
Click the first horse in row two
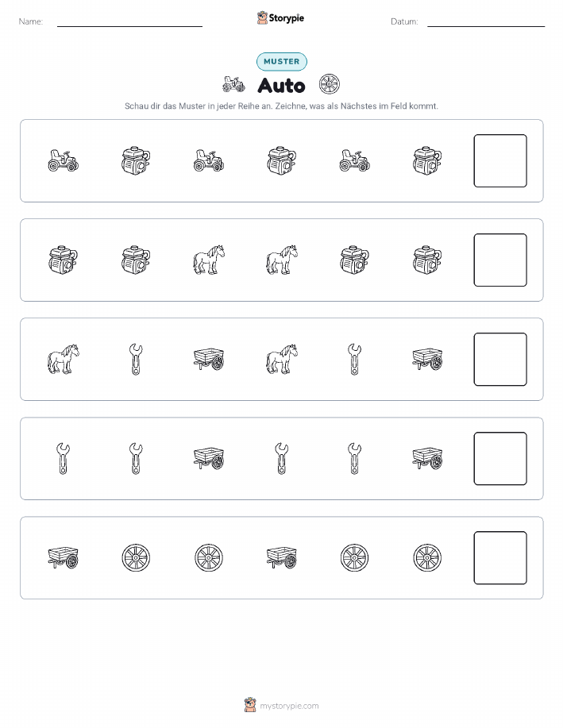209,260
